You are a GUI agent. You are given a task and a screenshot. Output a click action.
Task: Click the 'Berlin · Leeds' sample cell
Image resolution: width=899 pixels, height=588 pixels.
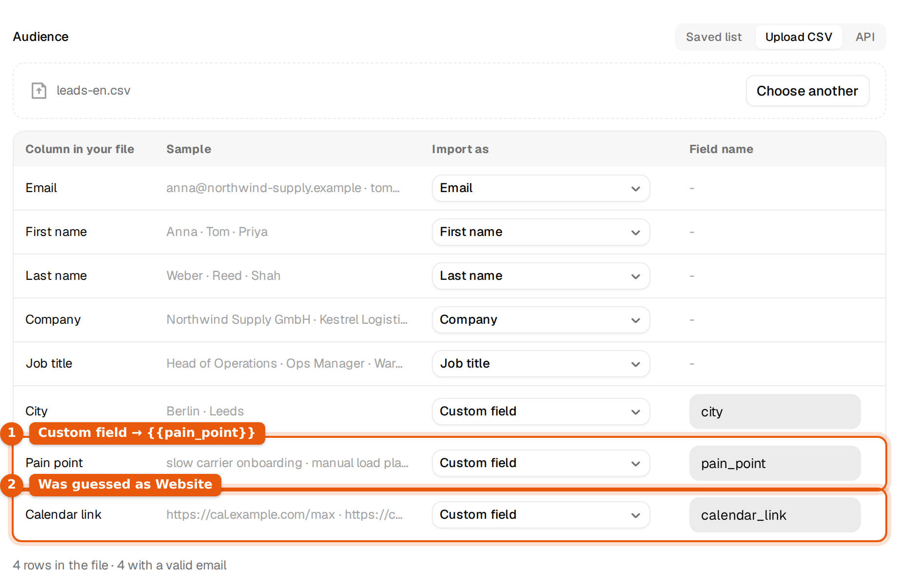[x=205, y=412]
